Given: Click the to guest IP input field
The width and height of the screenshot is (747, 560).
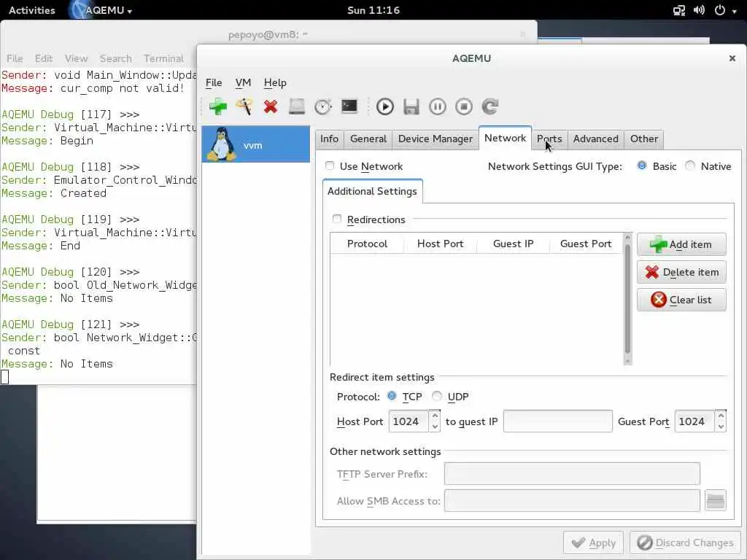Looking at the screenshot, I should click(558, 421).
